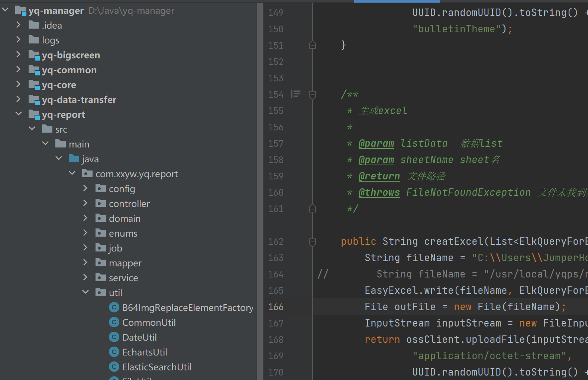Click the enums package icon
The image size is (588, 380).
tap(101, 233)
